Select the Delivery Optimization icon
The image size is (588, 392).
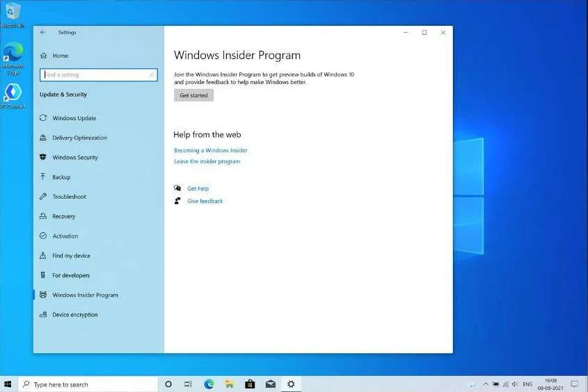[43, 138]
